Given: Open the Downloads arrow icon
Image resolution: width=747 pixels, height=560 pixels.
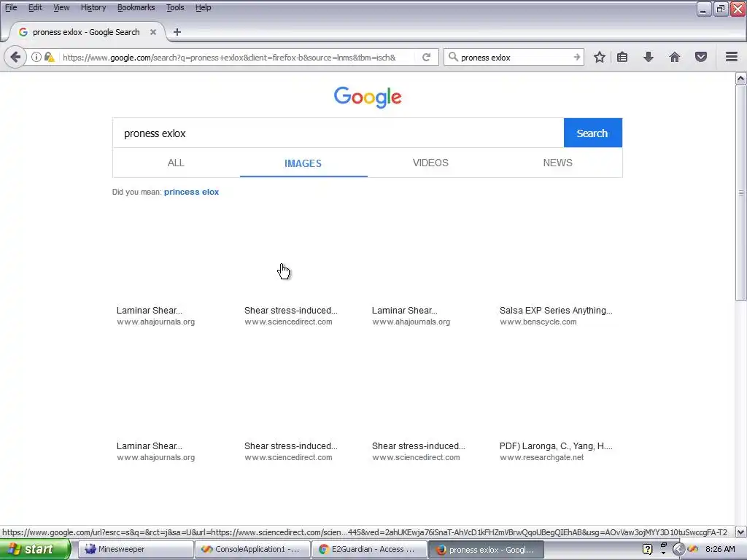Looking at the screenshot, I should point(649,57).
